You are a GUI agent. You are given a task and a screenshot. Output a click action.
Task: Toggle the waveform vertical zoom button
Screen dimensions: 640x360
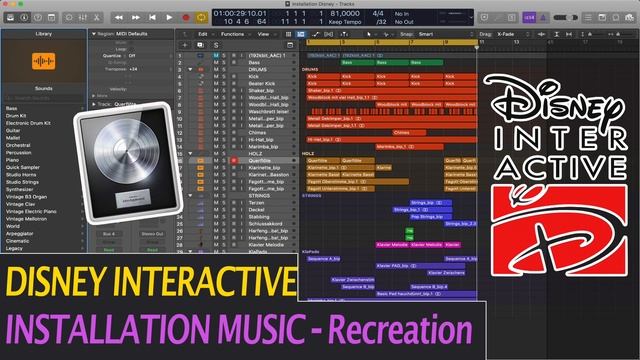click(542, 34)
